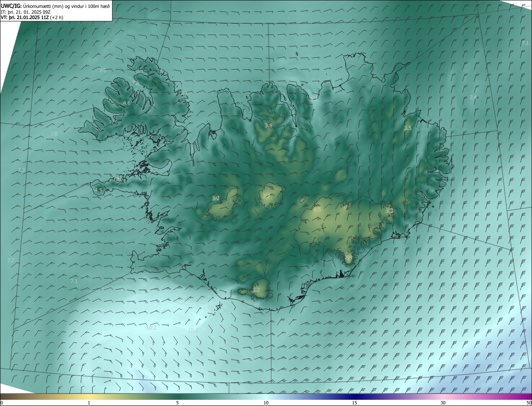
Task: Click the 3.3 value label in east Iceland
Action: 389,211
